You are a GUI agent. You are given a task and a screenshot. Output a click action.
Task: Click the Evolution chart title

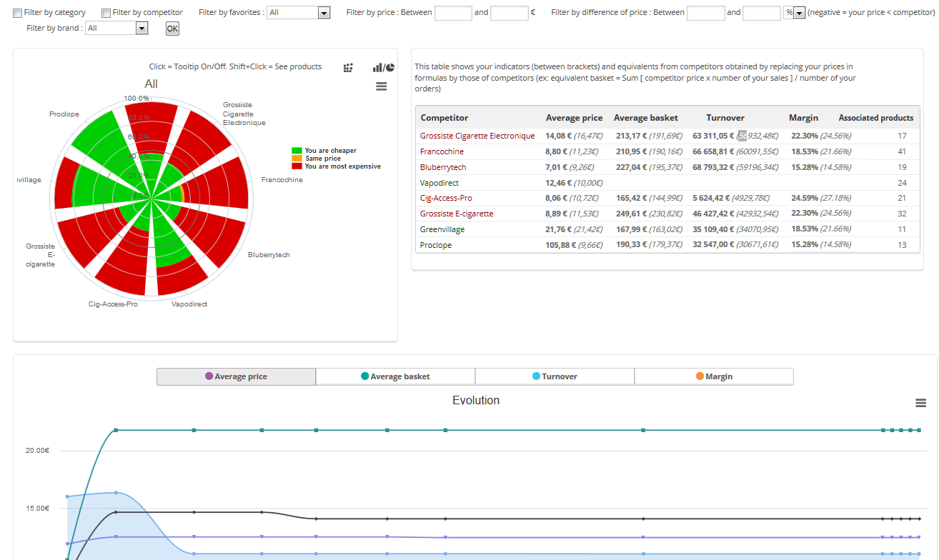476,401
